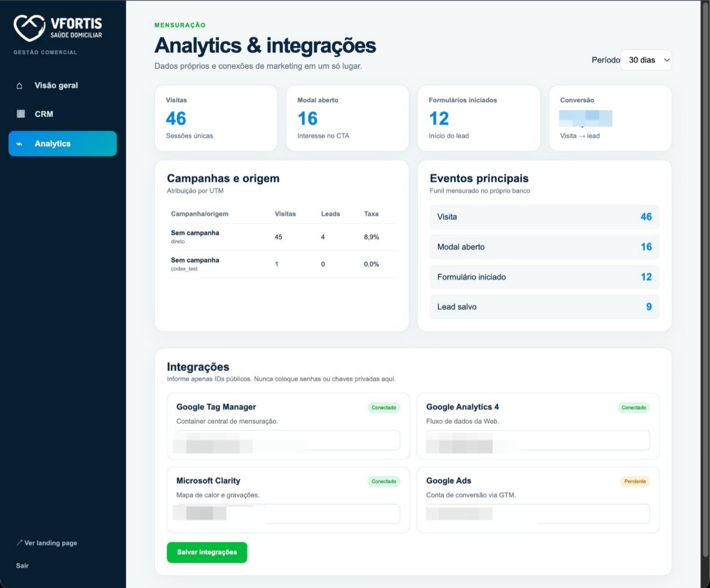Click the Google Tag Manager ID field
Image resolution: width=710 pixels, height=588 pixels.
pyautogui.click(x=288, y=440)
